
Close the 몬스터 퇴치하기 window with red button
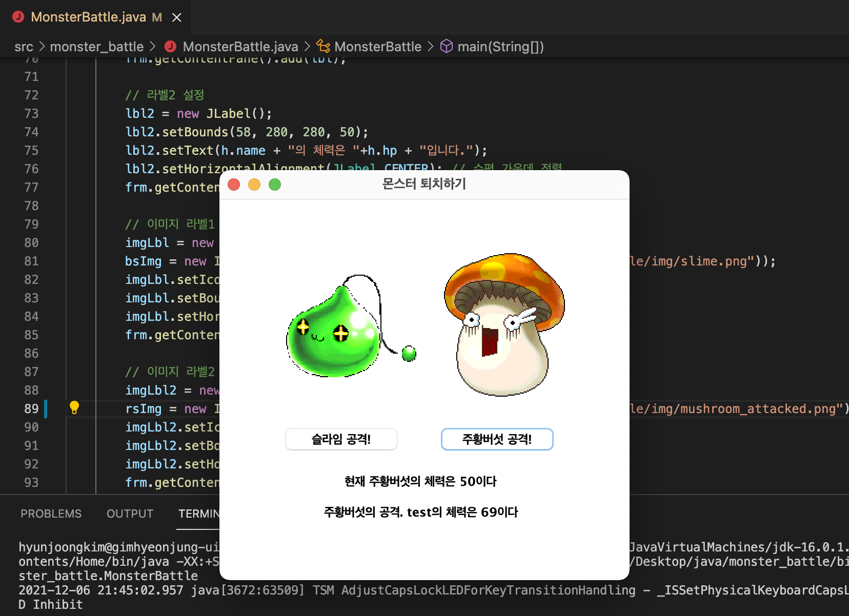pos(234,184)
